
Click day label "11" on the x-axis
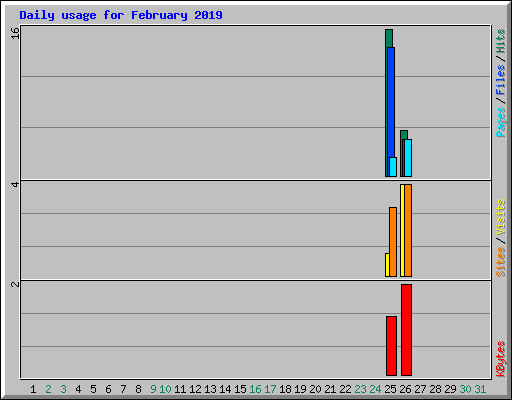(x=180, y=389)
